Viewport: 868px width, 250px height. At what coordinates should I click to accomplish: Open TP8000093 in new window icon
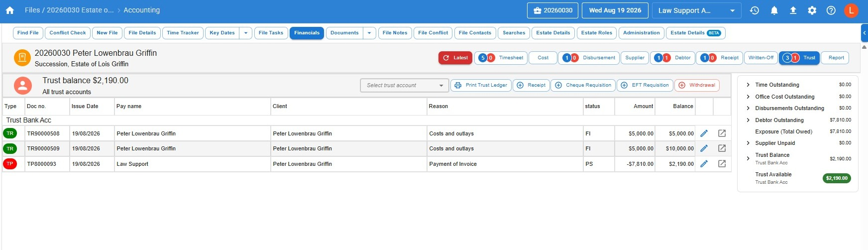point(722,164)
